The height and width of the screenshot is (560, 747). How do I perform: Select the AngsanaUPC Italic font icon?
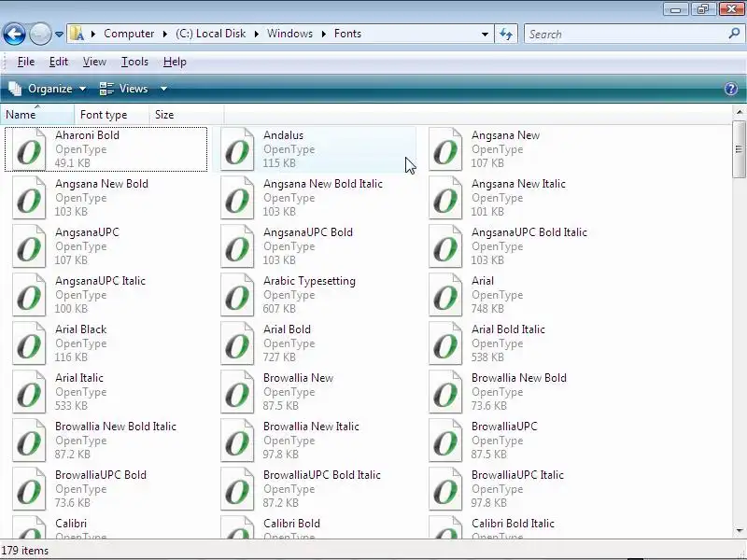[29, 295]
